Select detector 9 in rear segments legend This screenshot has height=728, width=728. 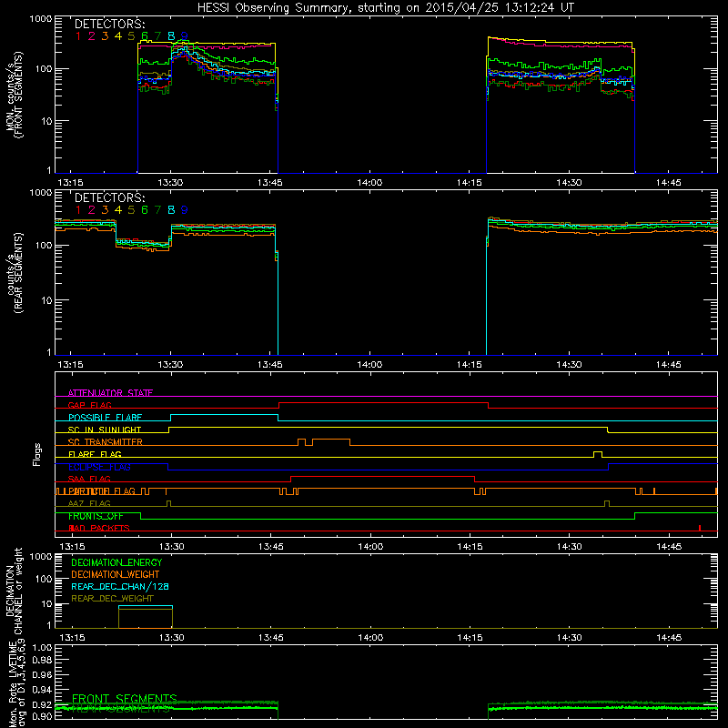[185, 210]
